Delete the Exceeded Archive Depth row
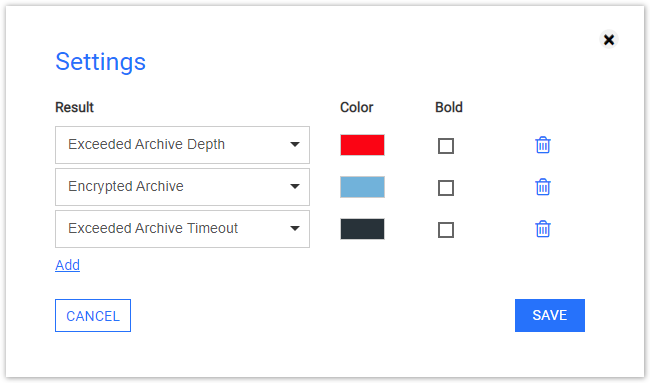Viewport: 650px width, 383px height. pyautogui.click(x=543, y=145)
